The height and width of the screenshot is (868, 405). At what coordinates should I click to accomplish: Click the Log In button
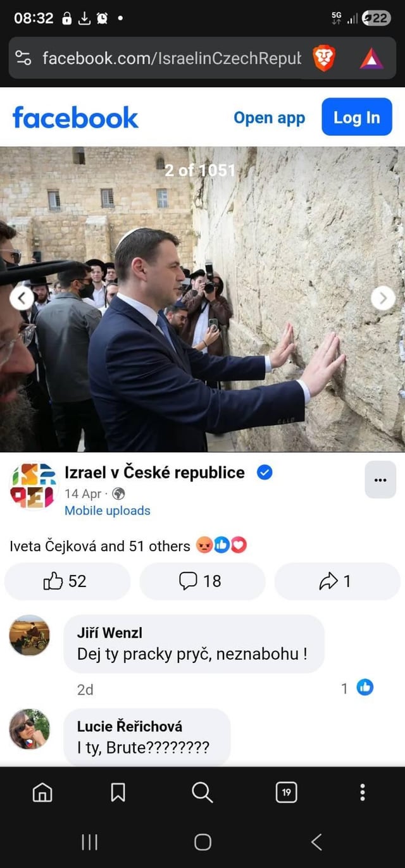pyautogui.click(x=357, y=117)
